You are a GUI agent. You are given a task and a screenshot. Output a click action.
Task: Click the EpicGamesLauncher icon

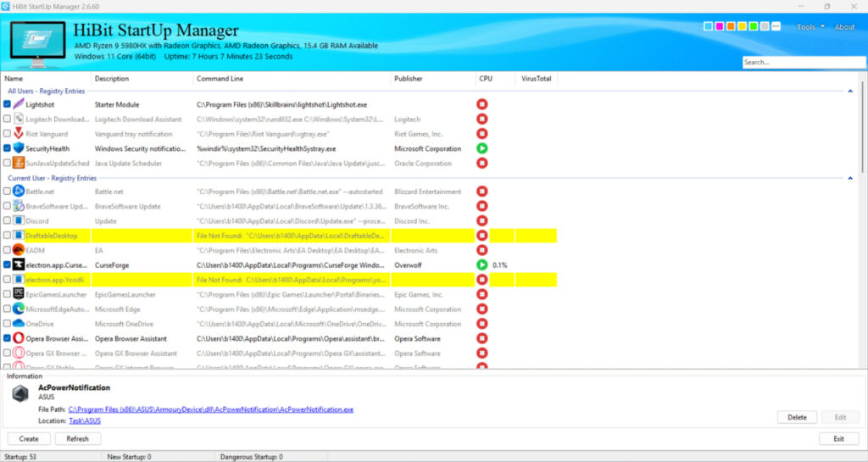tap(19, 294)
